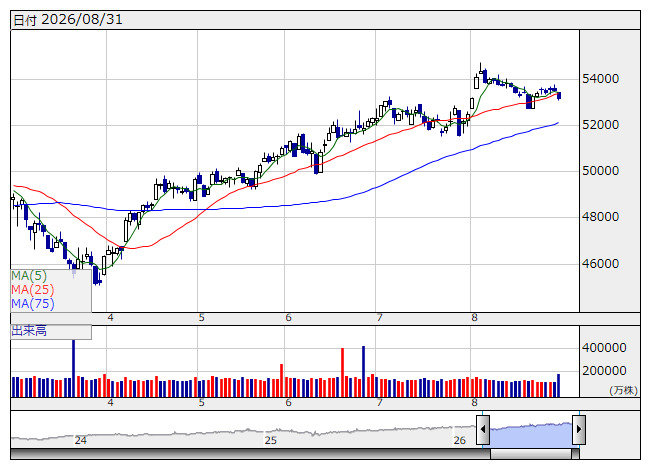Click the MA(25) legend label
The width and height of the screenshot is (653, 470).
(33, 290)
